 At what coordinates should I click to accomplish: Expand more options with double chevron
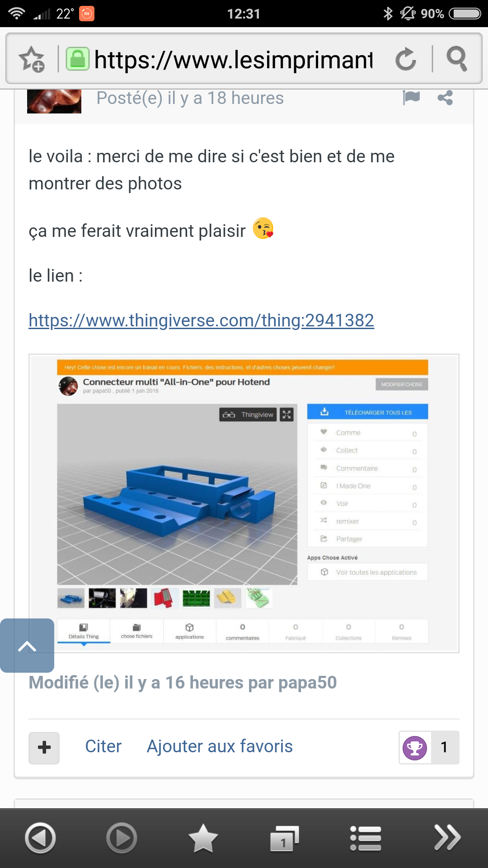pos(447,838)
